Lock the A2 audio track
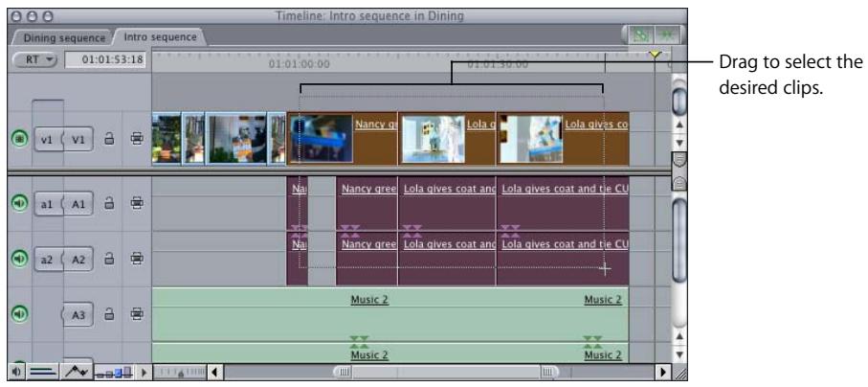The image size is (868, 387). pos(110,259)
